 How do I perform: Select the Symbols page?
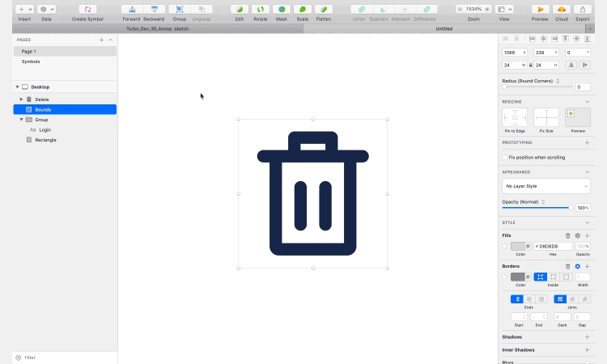(x=65, y=61)
